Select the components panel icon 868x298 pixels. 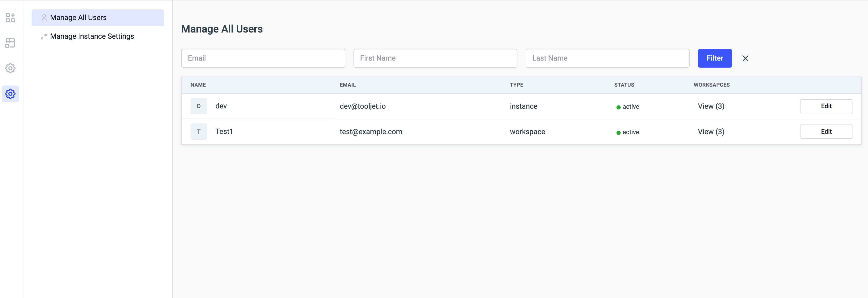tap(11, 17)
